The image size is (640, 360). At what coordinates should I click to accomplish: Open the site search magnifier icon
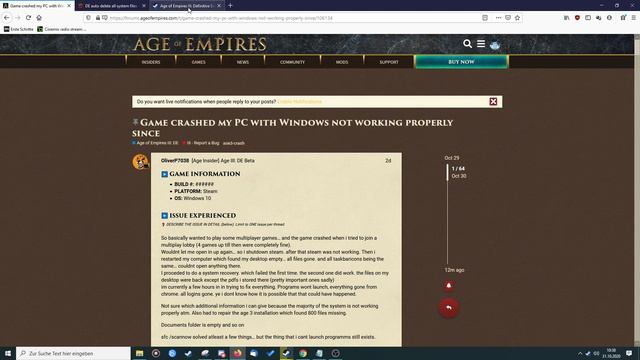tap(467, 44)
